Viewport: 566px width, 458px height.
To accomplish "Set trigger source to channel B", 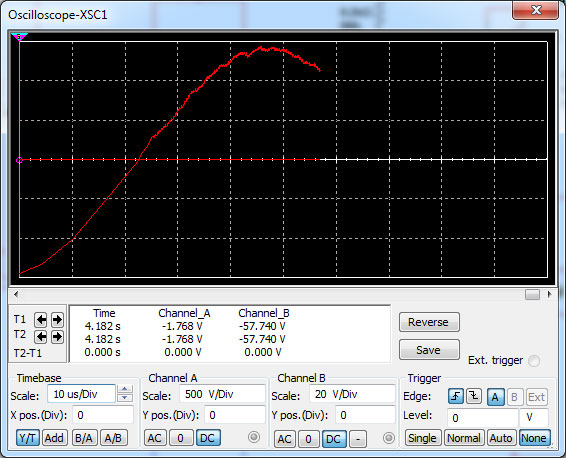I will 514,397.
